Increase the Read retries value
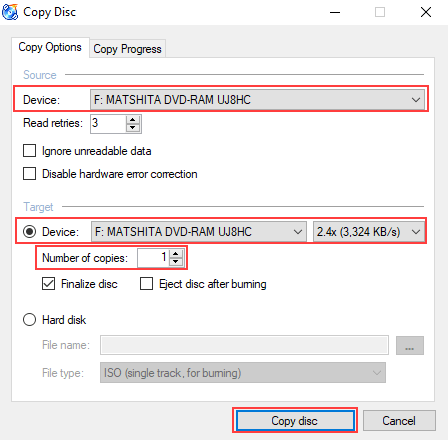Viewport: 448px width, 440px height. click(x=133, y=120)
